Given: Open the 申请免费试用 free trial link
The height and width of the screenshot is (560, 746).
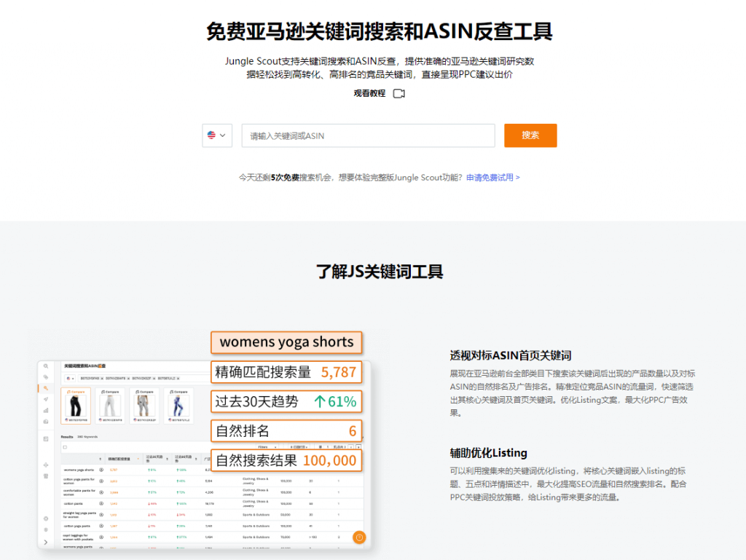Looking at the screenshot, I should (x=493, y=177).
